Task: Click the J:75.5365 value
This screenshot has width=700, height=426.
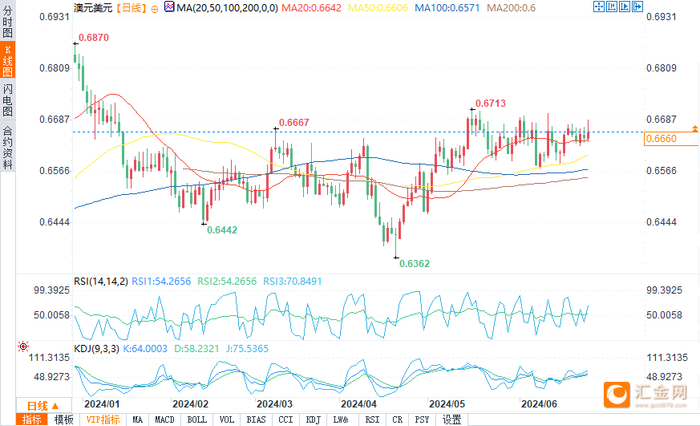Action: pos(247,349)
